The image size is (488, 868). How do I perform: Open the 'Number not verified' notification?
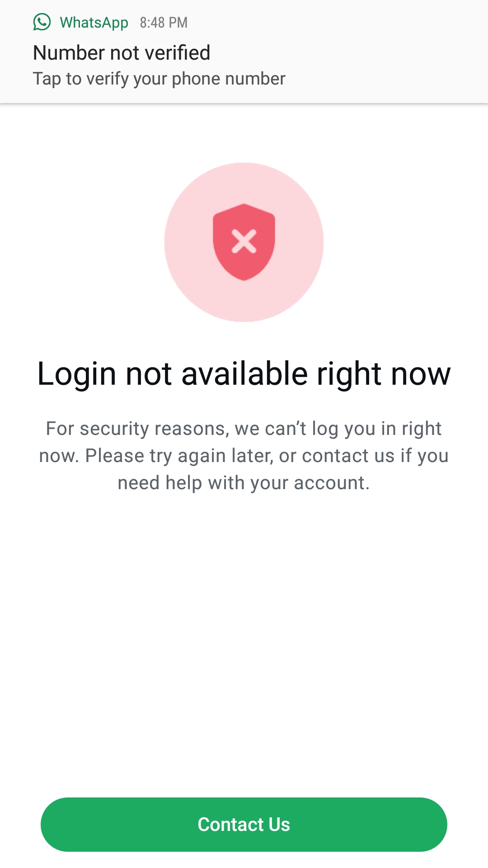(x=244, y=52)
